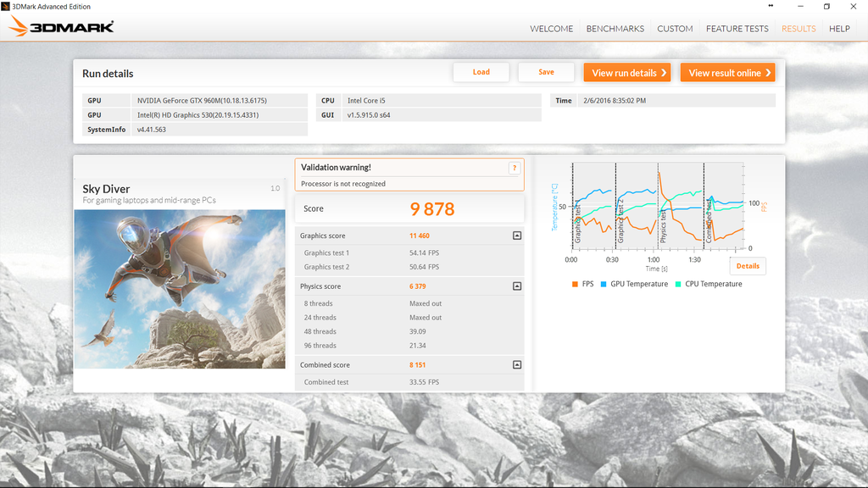Collapse the Graphics score section
868x488 pixels.
click(x=517, y=236)
